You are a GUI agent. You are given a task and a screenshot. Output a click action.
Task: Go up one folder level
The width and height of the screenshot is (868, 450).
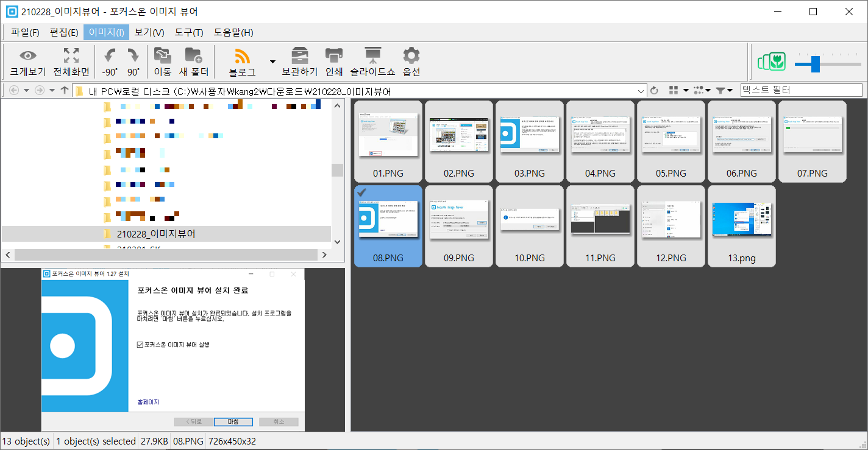click(65, 90)
